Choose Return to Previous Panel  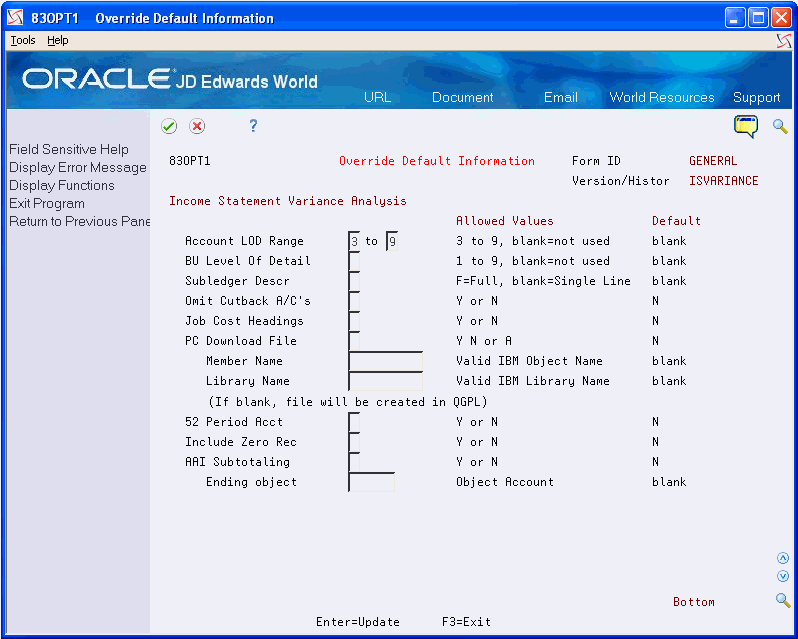(x=79, y=221)
